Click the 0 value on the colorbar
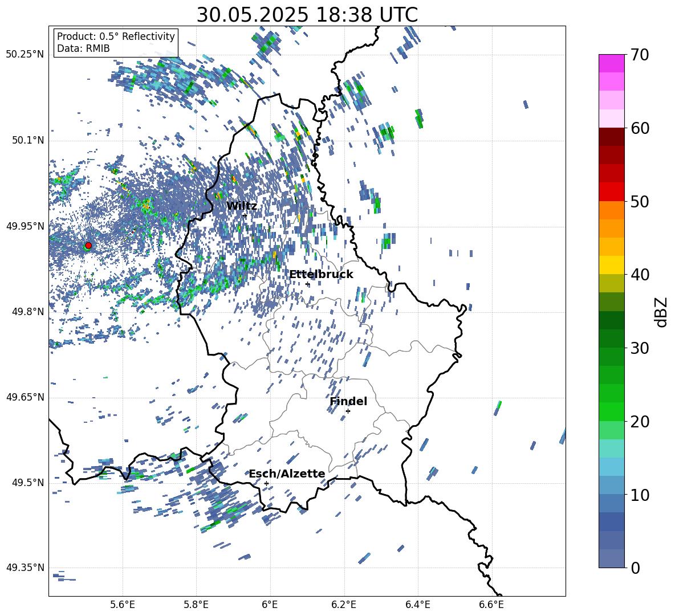 click(x=635, y=568)
